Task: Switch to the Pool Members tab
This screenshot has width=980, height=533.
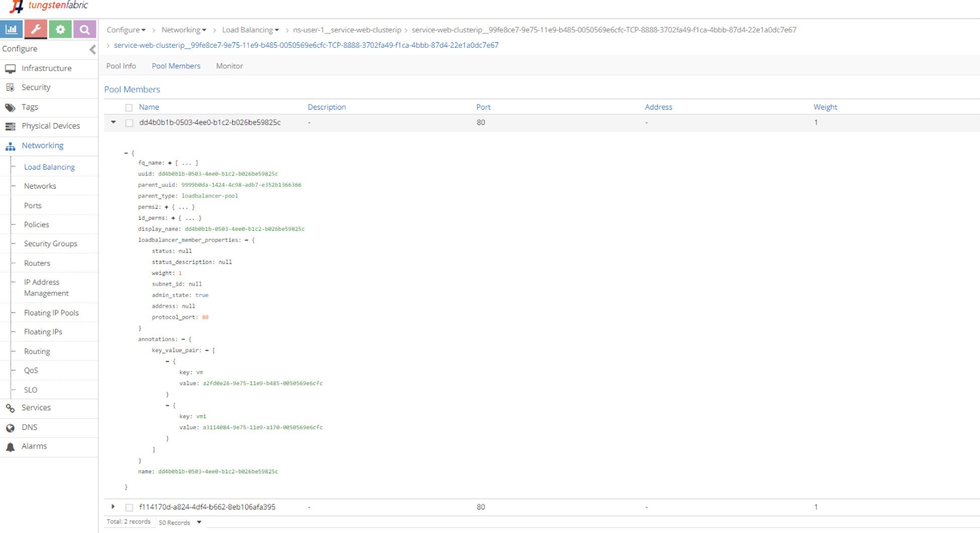Action: [176, 66]
